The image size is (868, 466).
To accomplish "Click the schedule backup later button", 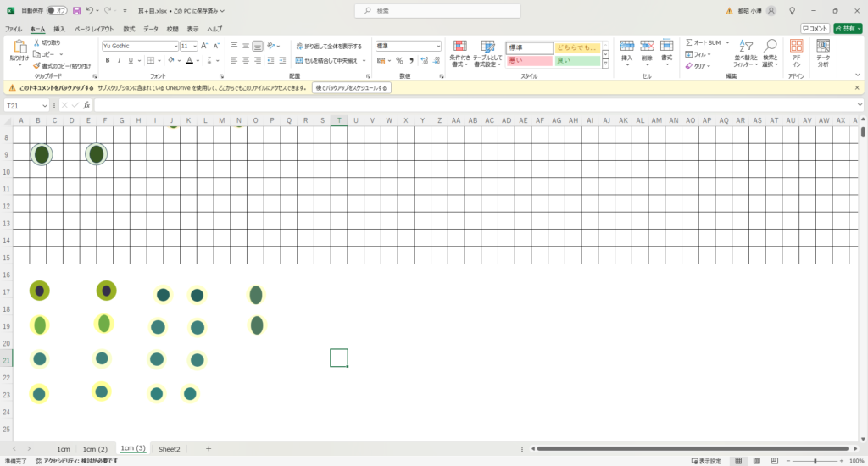I will click(x=352, y=87).
